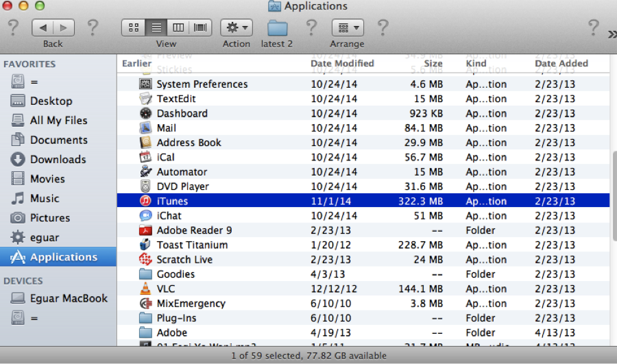Open the eguar home folder in sidebar
This screenshot has width=617, height=364.
[58, 237]
